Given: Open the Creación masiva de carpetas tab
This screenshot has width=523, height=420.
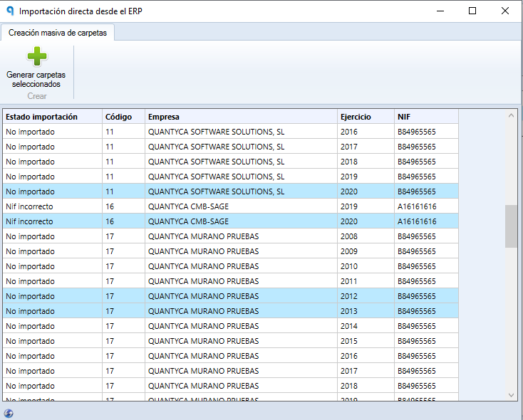Looking at the screenshot, I should (58, 33).
